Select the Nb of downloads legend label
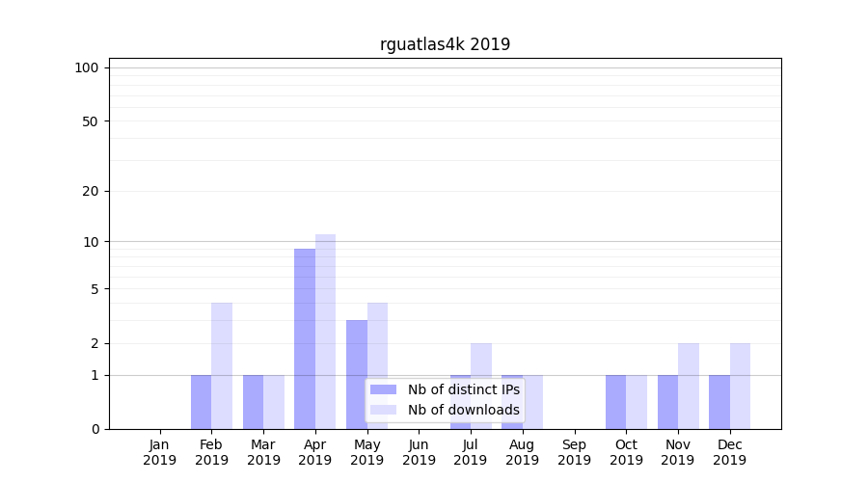The height and width of the screenshot is (482, 868). click(x=463, y=410)
